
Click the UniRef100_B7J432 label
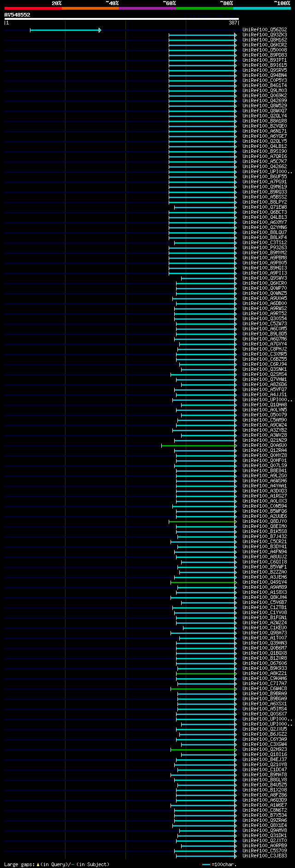pos(265,537)
